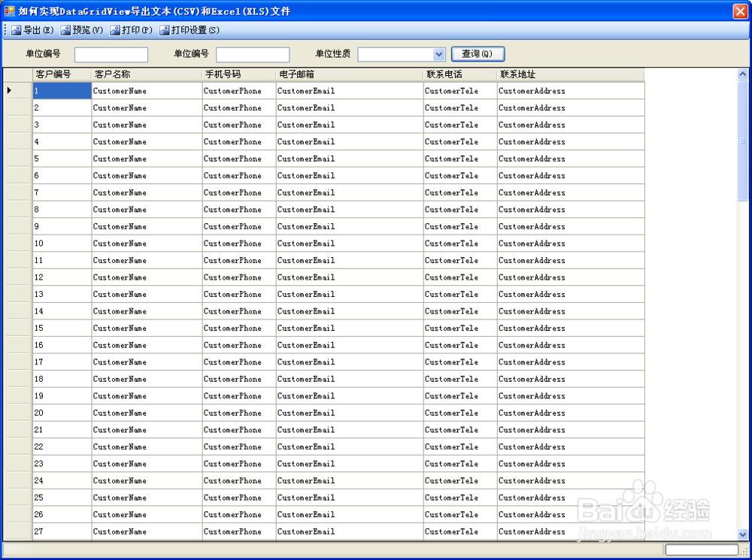Click the 查询(Q) query button
Image resolution: width=752 pixels, height=560 pixels.
click(x=478, y=53)
